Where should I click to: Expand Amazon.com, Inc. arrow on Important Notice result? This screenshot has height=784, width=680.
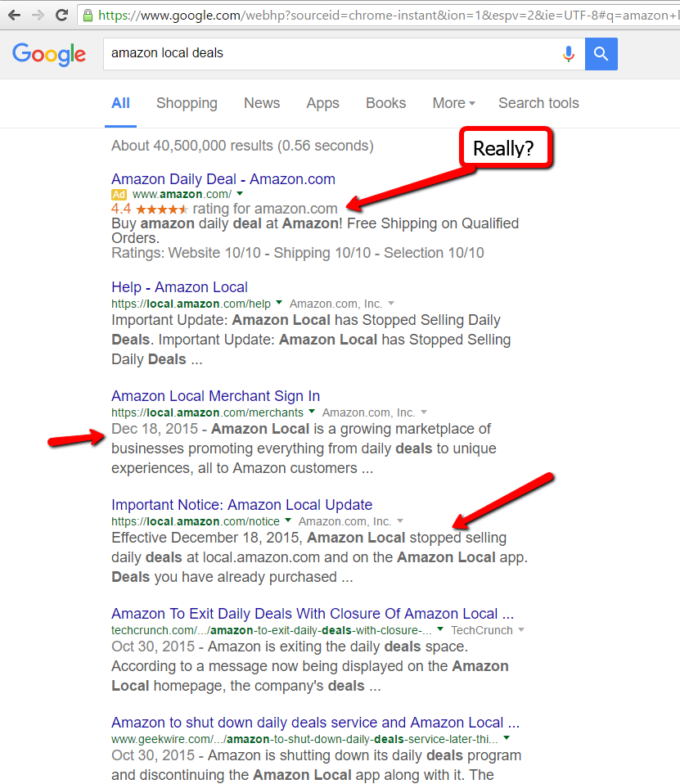(400, 521)
